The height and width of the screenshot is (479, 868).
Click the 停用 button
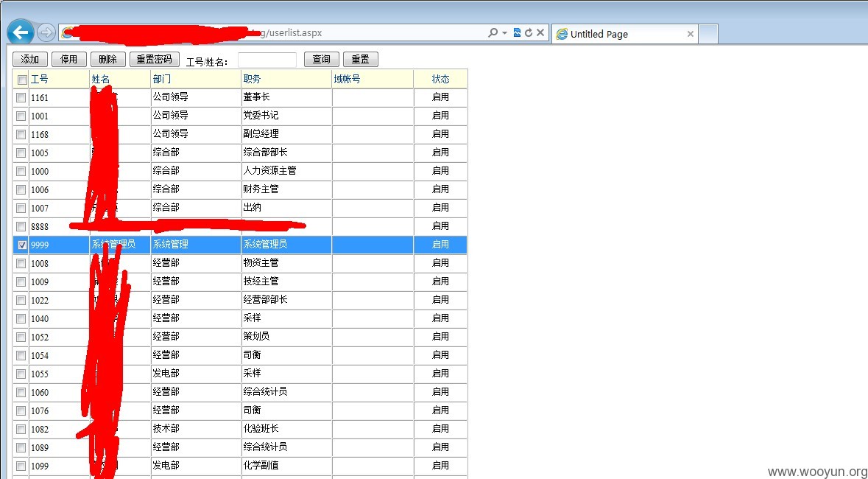click(x=69, y=59)
